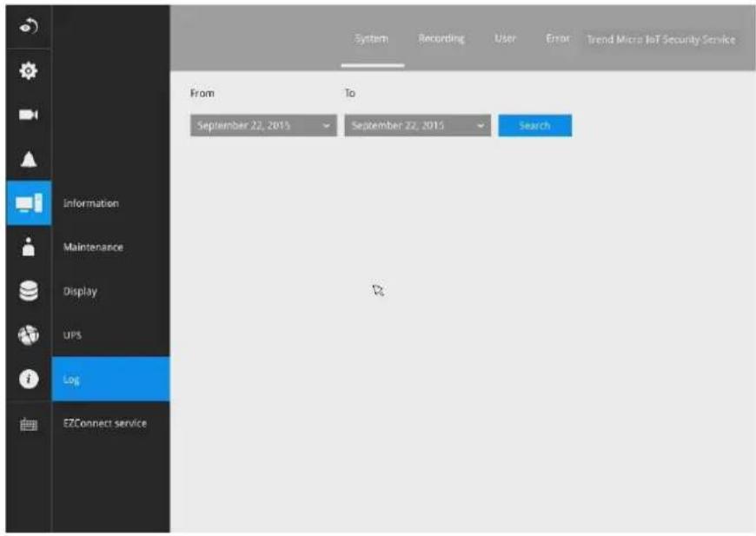Switch to the System log tab
The image size is (756, 536).
coord(372,38)
